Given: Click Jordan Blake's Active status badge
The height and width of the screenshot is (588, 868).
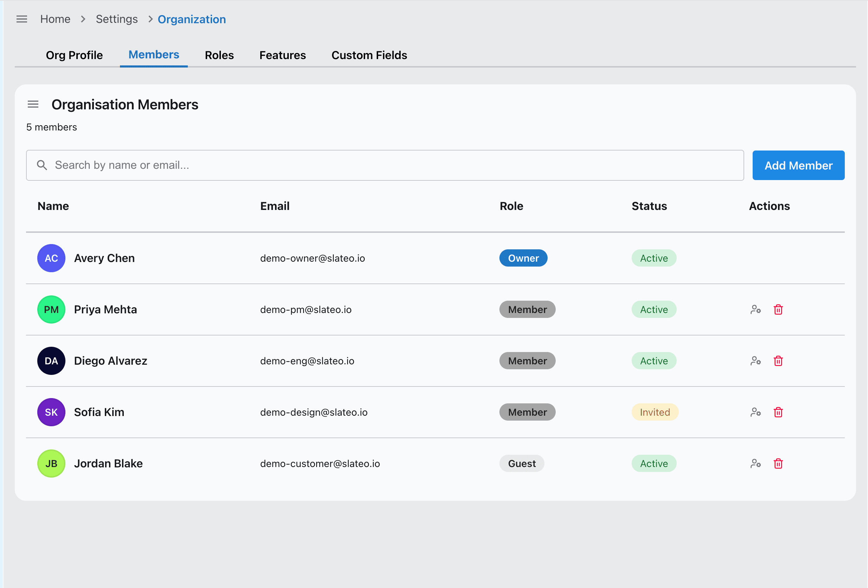Looking at the screenshot, I should click(x=654, y=464).
